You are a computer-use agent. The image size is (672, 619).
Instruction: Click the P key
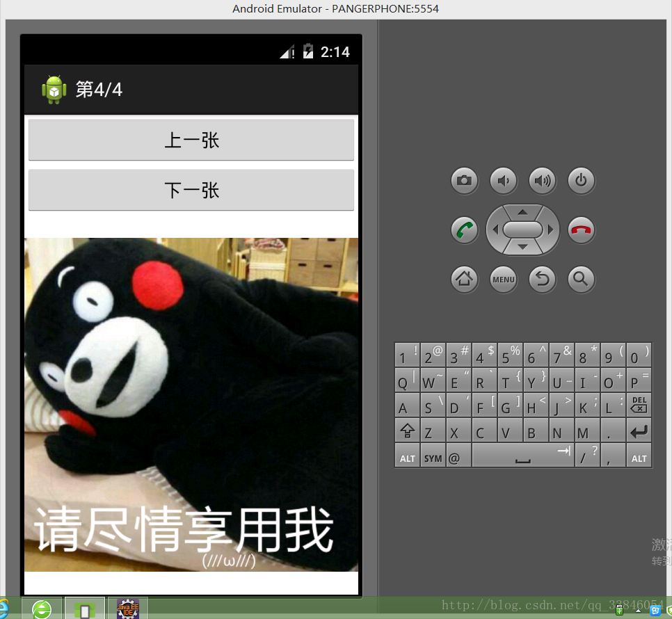click(639, 380)
